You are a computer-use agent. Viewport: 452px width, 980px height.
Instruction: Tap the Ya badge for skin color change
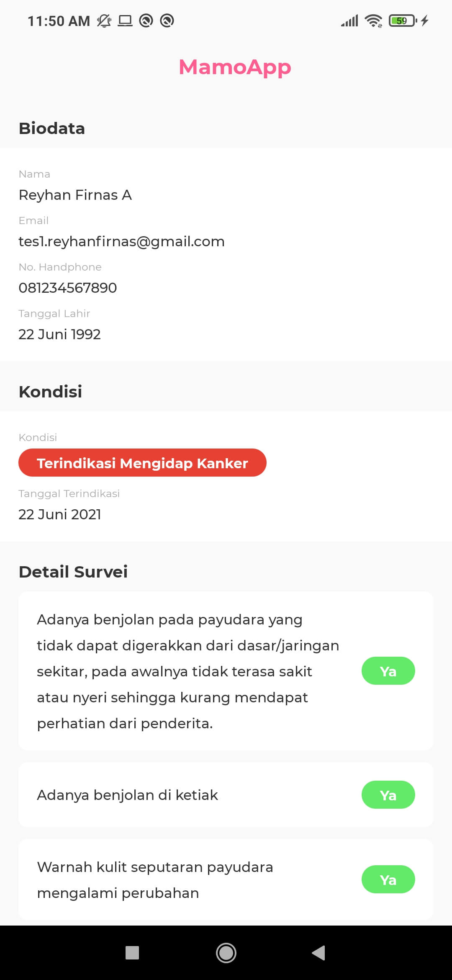[388, 879]
